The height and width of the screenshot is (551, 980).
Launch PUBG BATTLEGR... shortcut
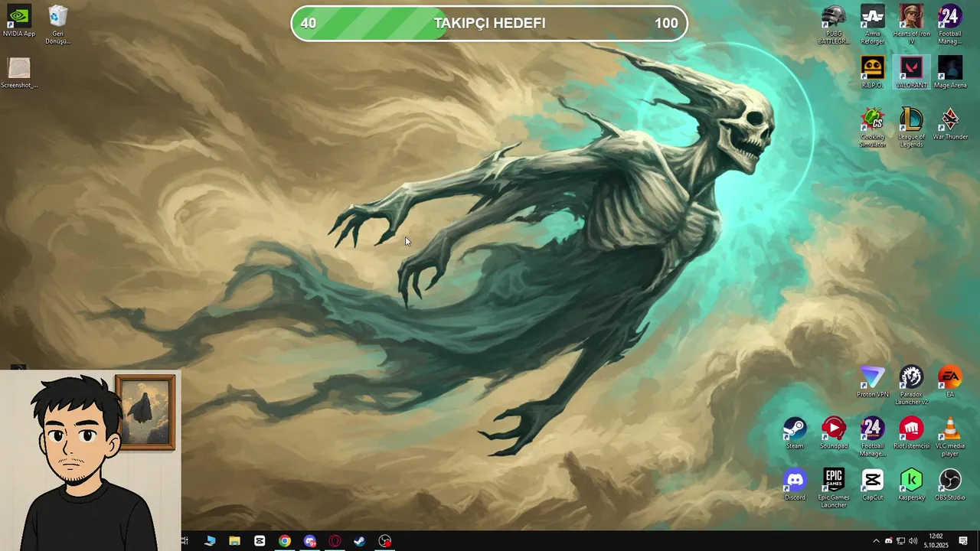point(834,24)
